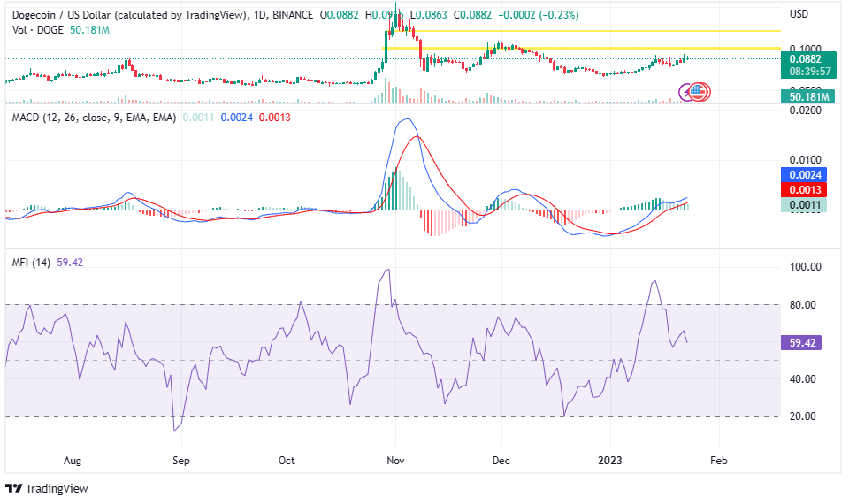This screenshot has width=849, height=504.
Task: Click the Feb label on time axis
Action: point(718,461)
